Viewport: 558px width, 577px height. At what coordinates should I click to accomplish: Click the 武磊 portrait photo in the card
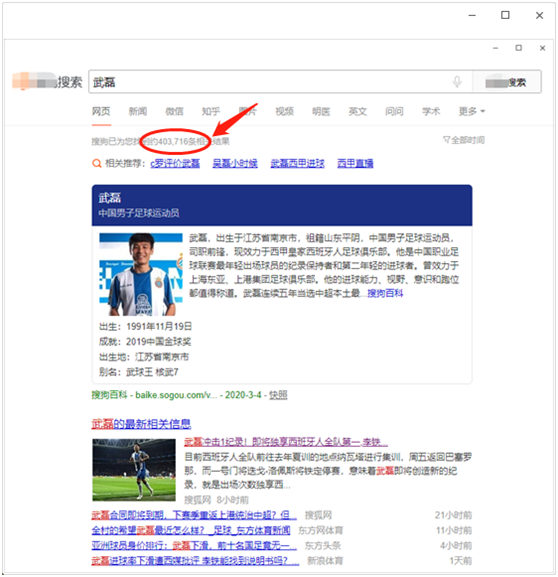(141, 274)
